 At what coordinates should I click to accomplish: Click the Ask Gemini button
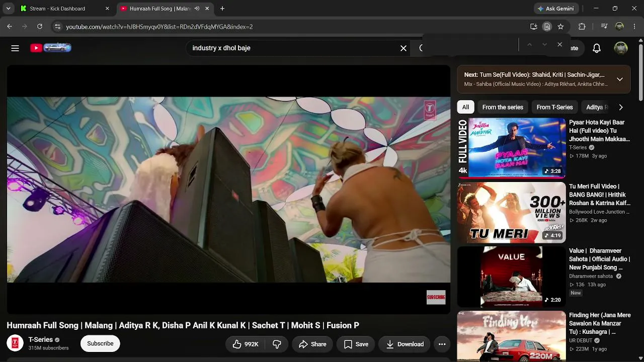tap(556, 9)
